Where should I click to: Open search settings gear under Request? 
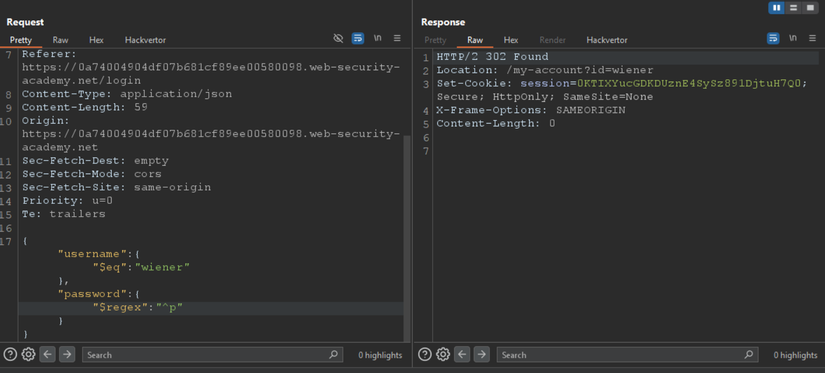[x=28, y=355]
